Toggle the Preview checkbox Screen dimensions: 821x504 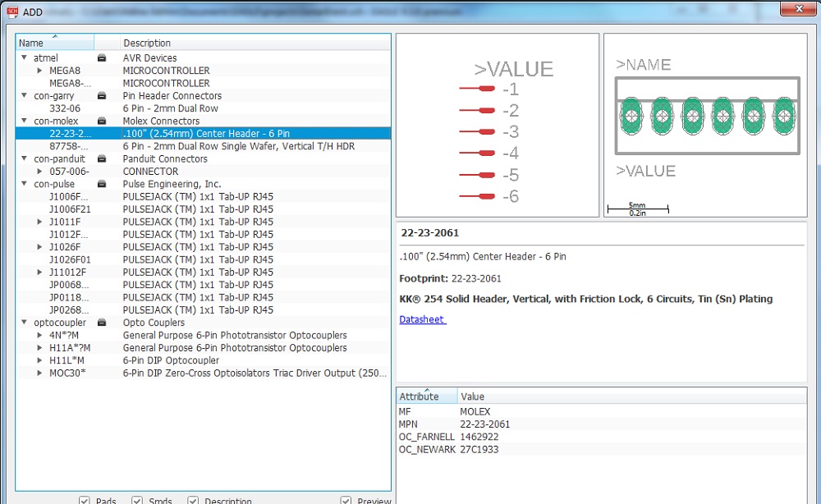[x=346, y=501]
